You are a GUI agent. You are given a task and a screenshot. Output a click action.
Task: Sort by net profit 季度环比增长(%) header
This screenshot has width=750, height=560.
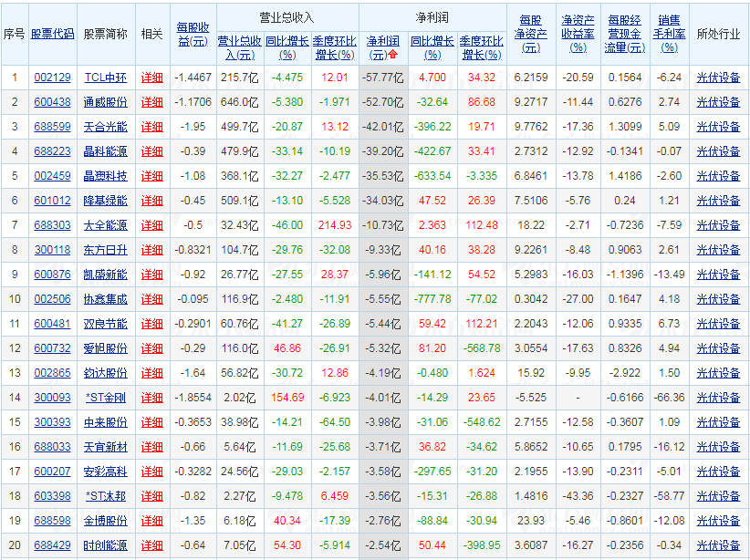(x=482, y=47)
